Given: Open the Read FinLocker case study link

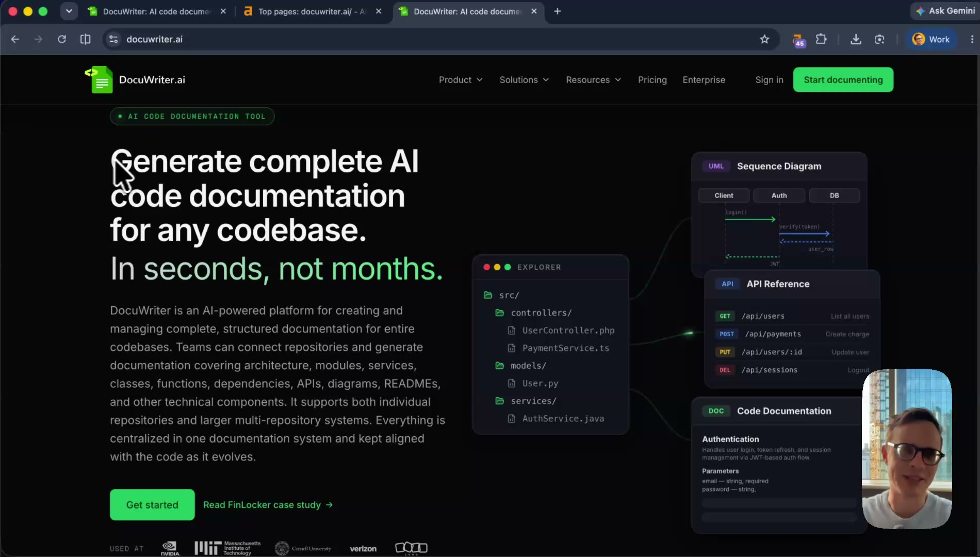Looking at the screenshot, I should pos(268,505).
